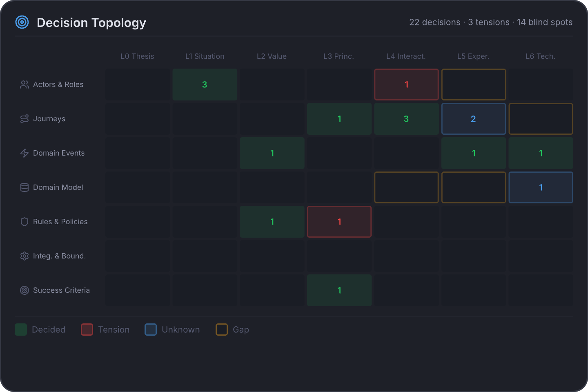Click the tension cell for Rules & Policies
Image resolution: width=588 pixels, height=392 pixels.
339,222
